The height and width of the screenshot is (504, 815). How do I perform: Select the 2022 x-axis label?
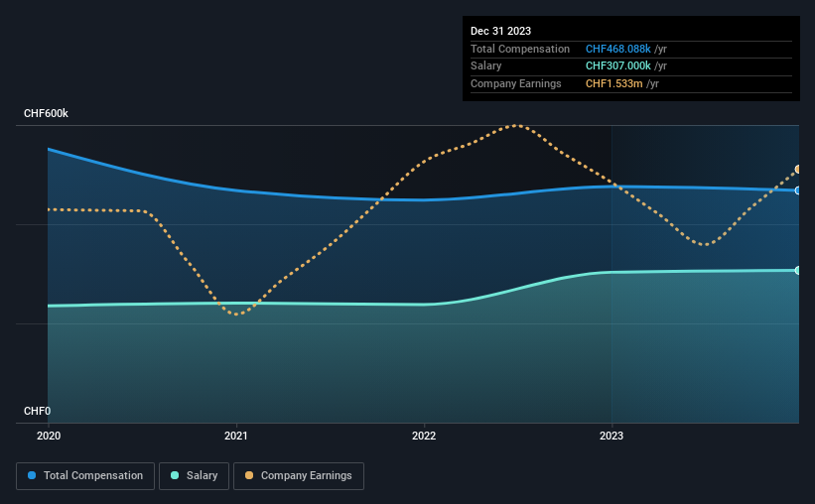[x=424, y=436]
